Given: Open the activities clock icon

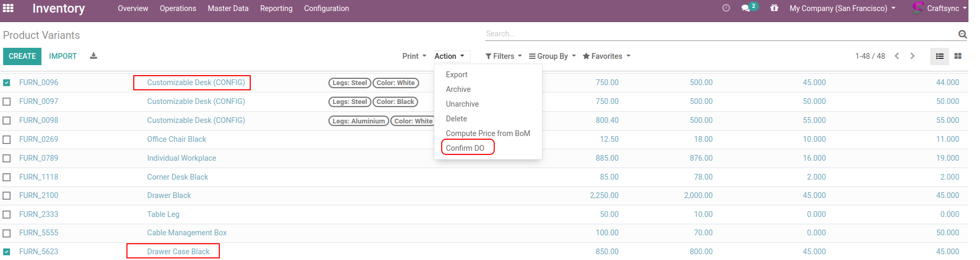Looking at the screenshot, I should tap(726, 8).
